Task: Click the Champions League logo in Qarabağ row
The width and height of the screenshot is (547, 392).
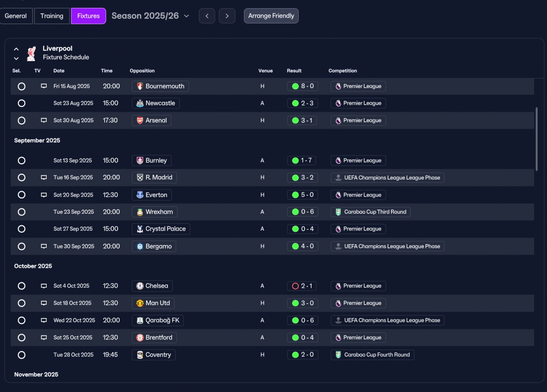Action: pyautogui.click(x=338, y=321)
